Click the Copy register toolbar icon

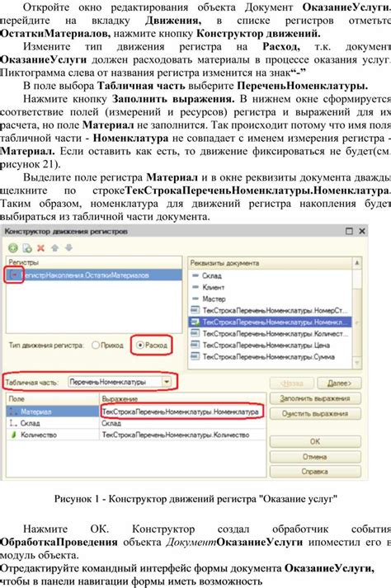(27, 248)
